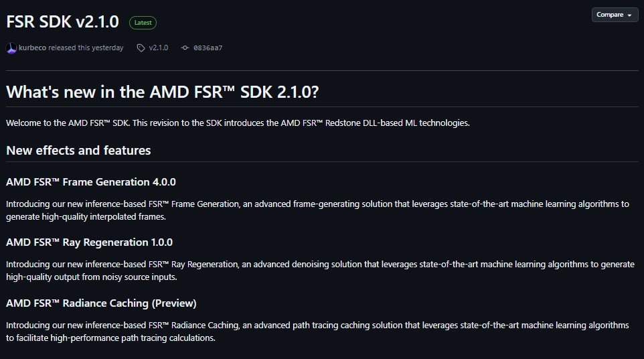The width and height of the screenshot is (644, 359).
Task: Click the green Latest badge
Action: point(143,23)
